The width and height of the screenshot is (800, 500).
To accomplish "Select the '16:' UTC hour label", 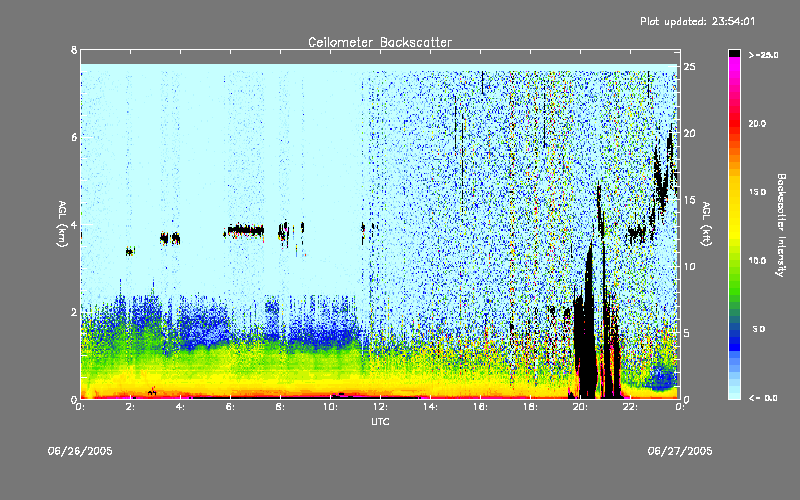I will coord(480,407).
